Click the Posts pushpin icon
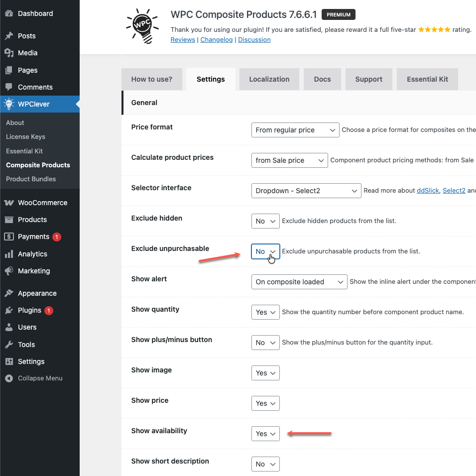Image resolution: width=476 pixels, height=476 pixels. (9, 36)
